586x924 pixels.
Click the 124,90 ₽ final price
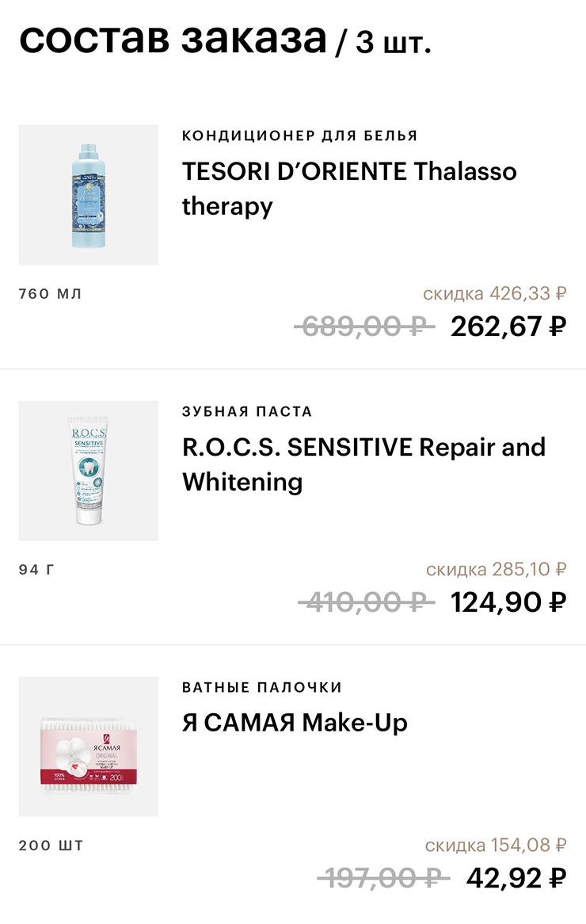coord(508,602)
